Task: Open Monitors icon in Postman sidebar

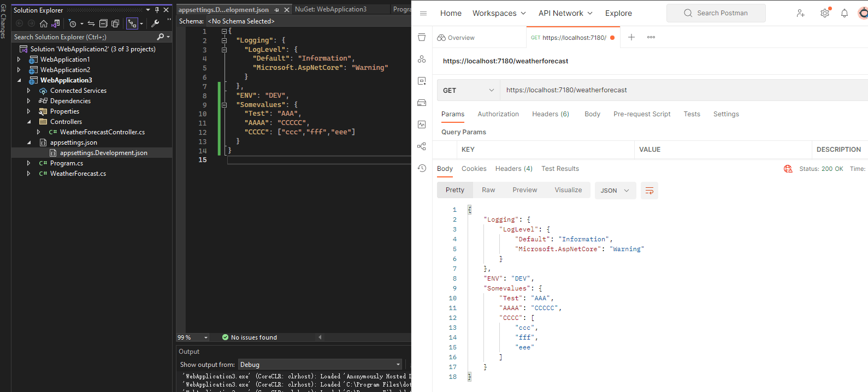Action: coord(422,124)
